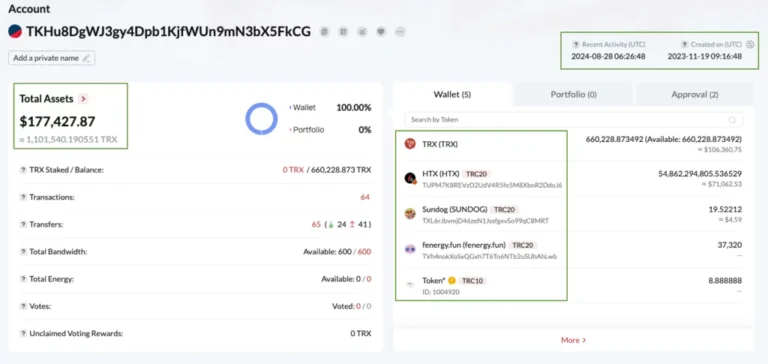
Task: Click the Transactions count 64
Action: 365,197
